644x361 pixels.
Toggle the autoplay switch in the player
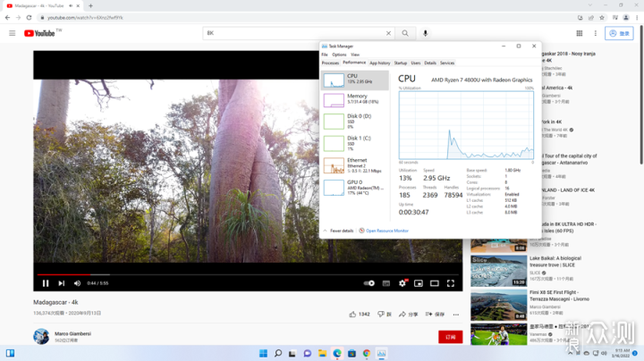(x=369, y=283)
